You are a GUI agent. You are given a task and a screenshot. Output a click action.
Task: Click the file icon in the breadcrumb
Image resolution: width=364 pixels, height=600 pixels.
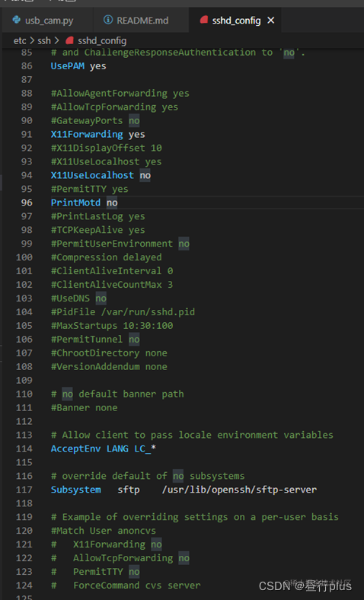coord(69,40)
